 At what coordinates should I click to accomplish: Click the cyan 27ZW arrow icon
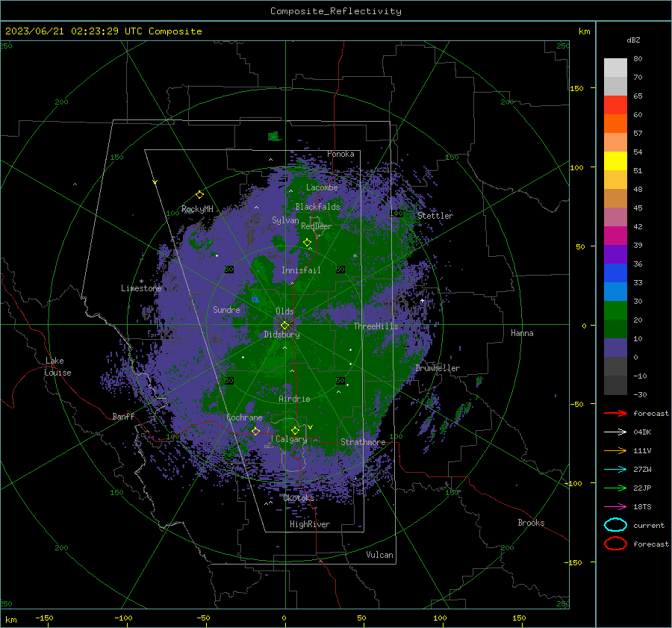[615, 470]
